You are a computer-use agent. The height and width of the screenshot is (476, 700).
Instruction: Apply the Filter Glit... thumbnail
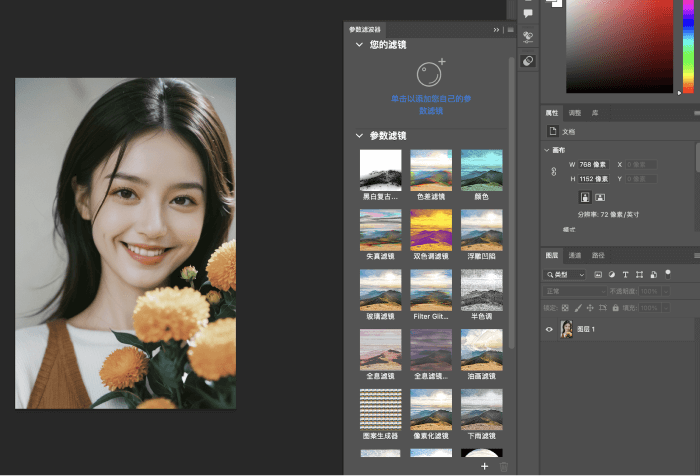[431, 290]
